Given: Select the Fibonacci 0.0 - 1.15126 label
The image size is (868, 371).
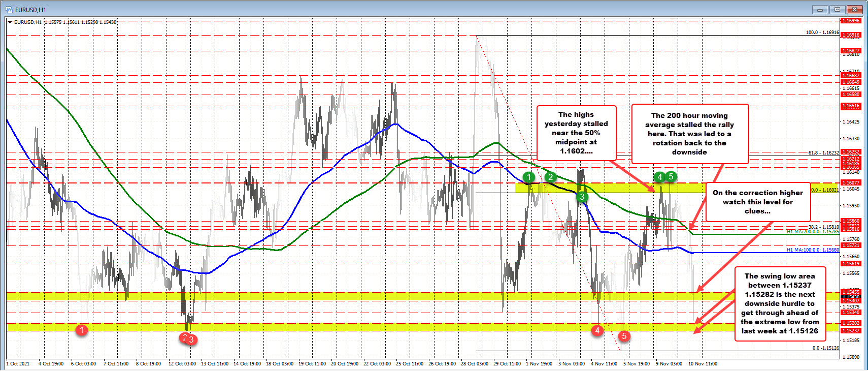Looking at the screenshot, I should [825, 348].
